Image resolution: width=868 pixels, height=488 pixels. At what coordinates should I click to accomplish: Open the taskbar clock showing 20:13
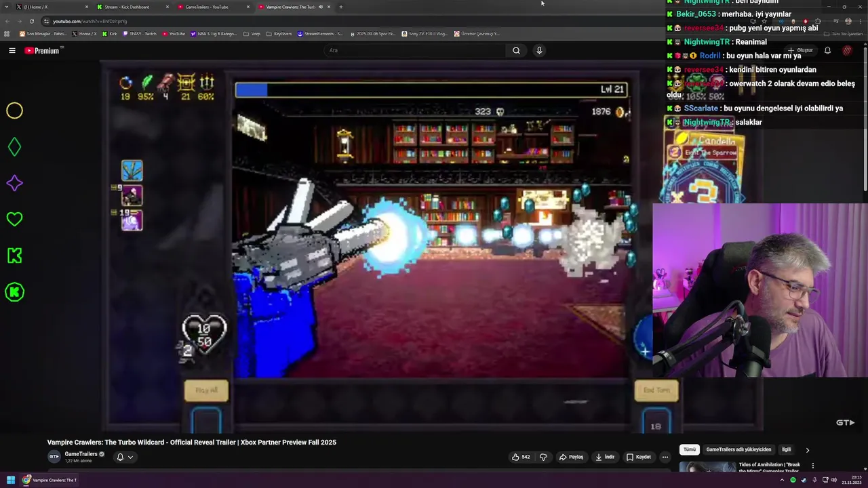(x=852, y=480)
